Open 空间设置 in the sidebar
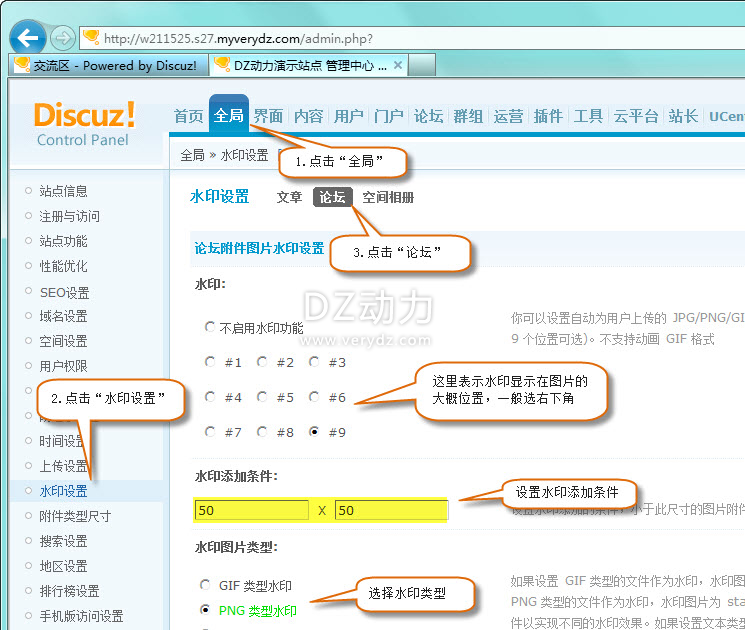The width and height of the screenshot is (745, 630). tap(63, 341)
